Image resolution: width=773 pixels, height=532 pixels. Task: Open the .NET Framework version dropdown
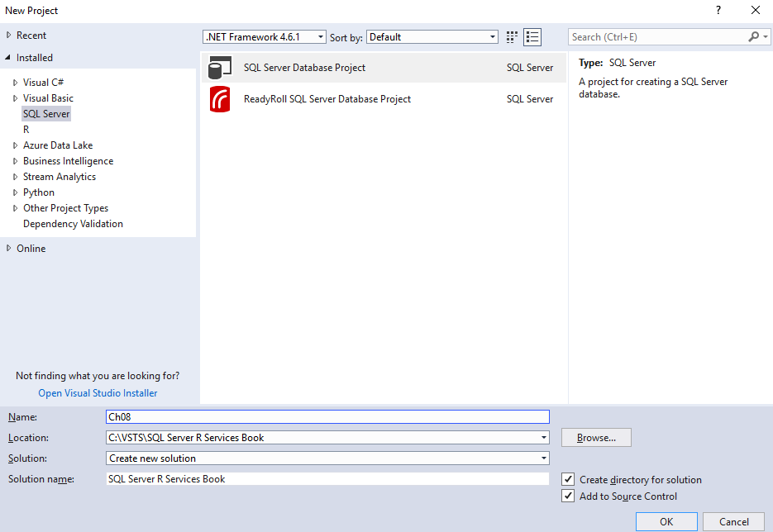[265, 37]
